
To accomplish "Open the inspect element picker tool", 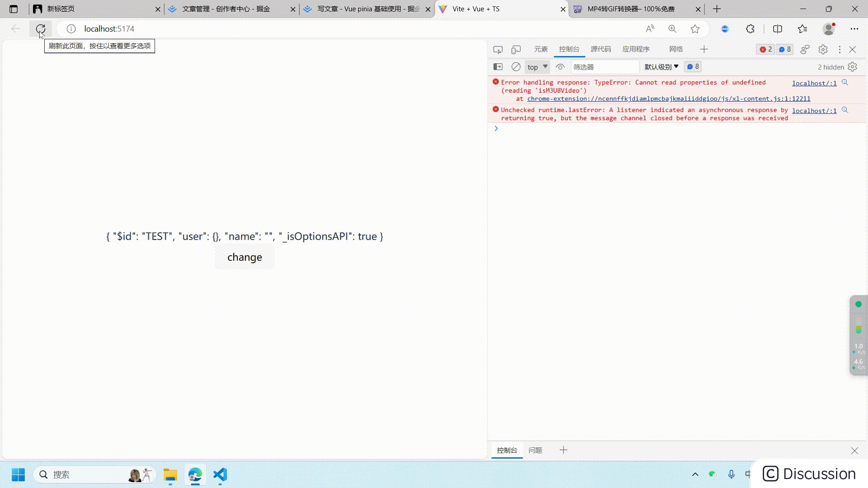I will click(498, 50).
